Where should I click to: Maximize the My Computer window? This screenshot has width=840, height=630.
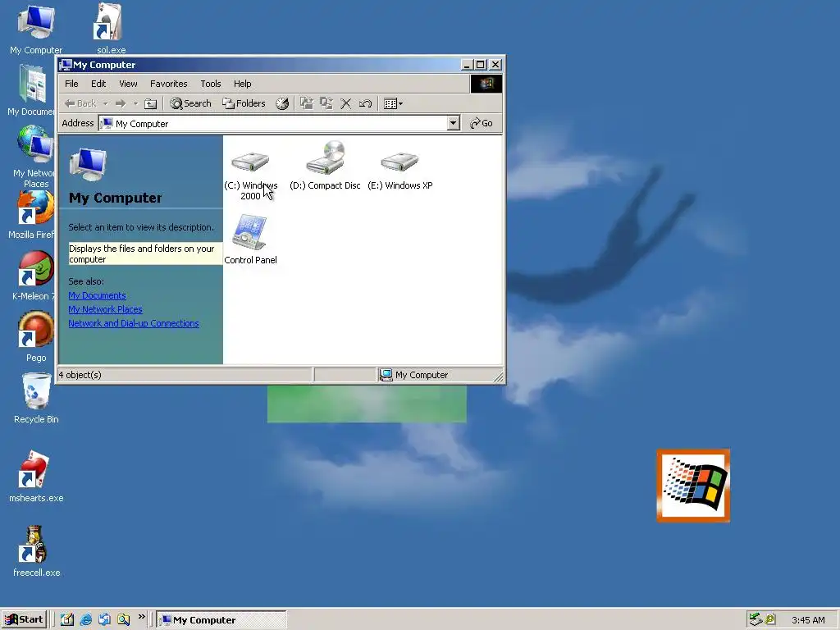coord(481,65)
